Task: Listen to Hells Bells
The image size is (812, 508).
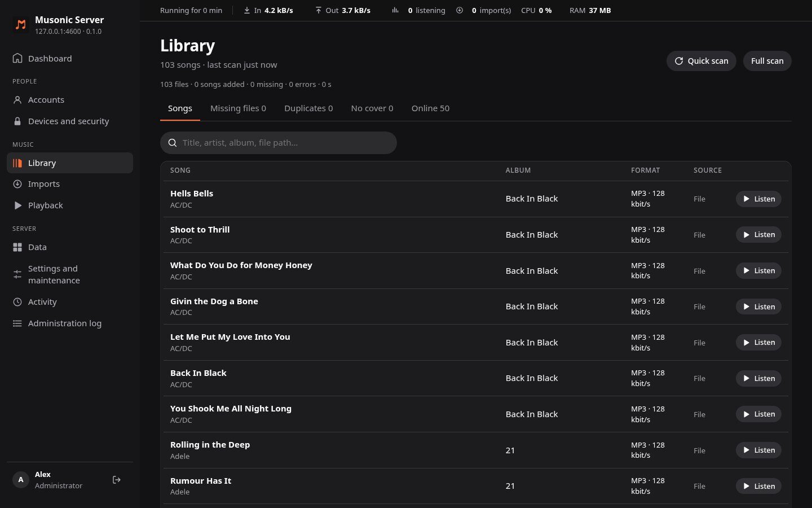Action: pyautogui.click(x=758, y=199)
